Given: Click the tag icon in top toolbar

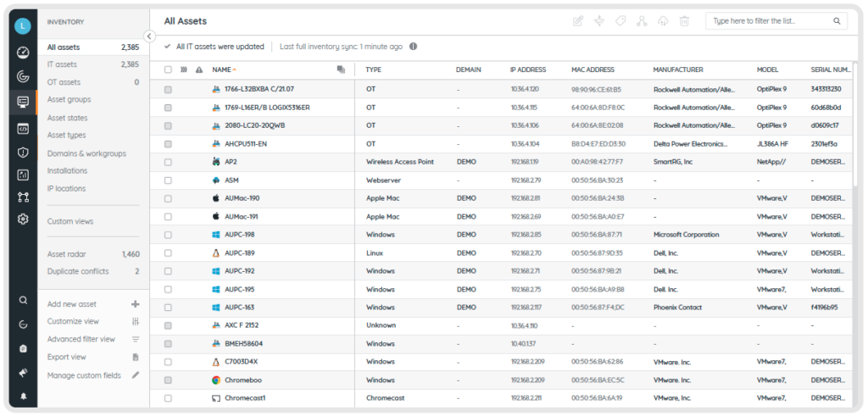Looking at the screenshot, I should click(x=620, y=21).
